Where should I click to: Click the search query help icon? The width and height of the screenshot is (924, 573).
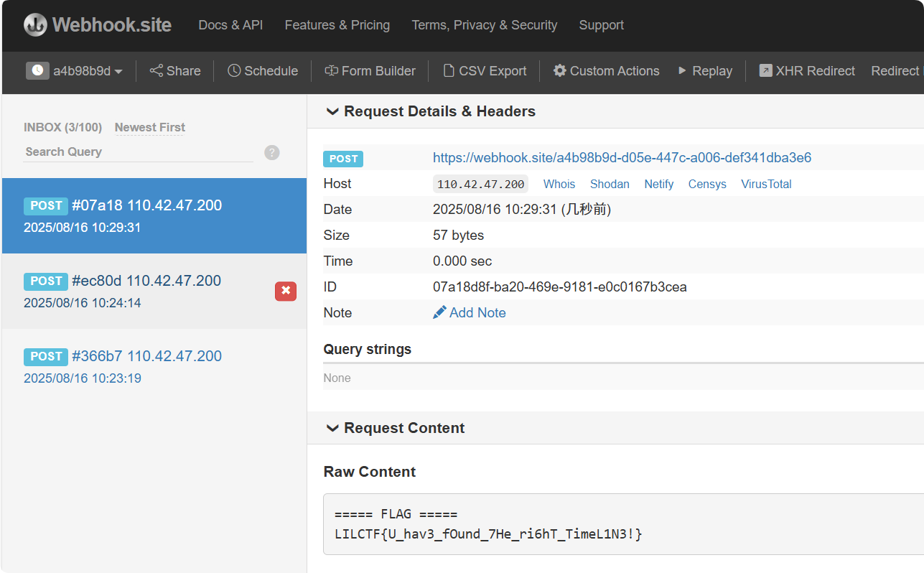point(271,152)
